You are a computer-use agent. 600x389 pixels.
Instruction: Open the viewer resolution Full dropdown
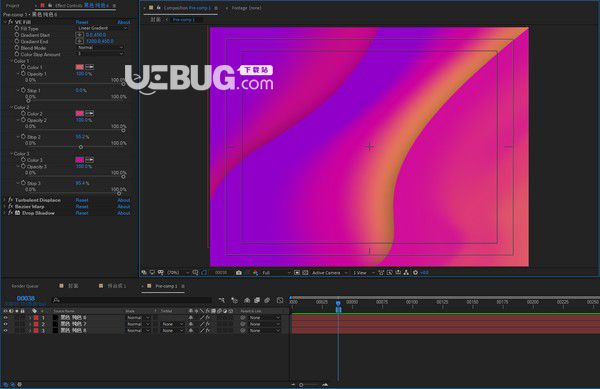276,273
